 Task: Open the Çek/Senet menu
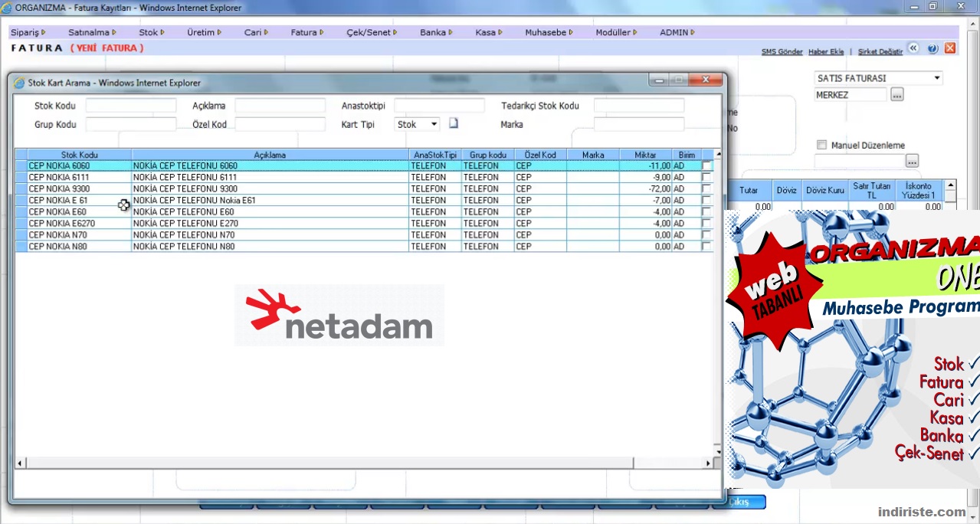372,32
